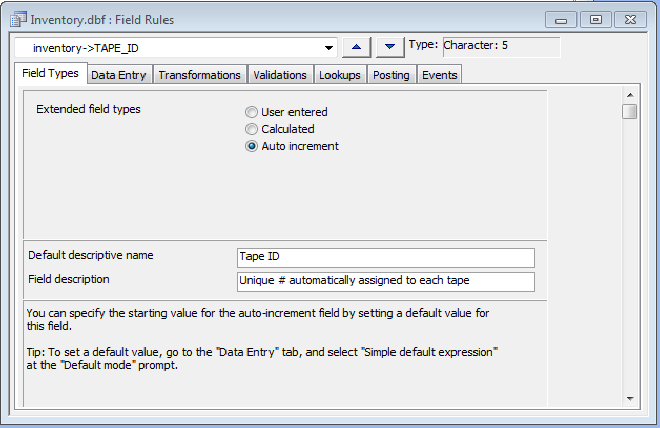
Task: Go to next field with down arrow button
Action: (x=390, y=47)
